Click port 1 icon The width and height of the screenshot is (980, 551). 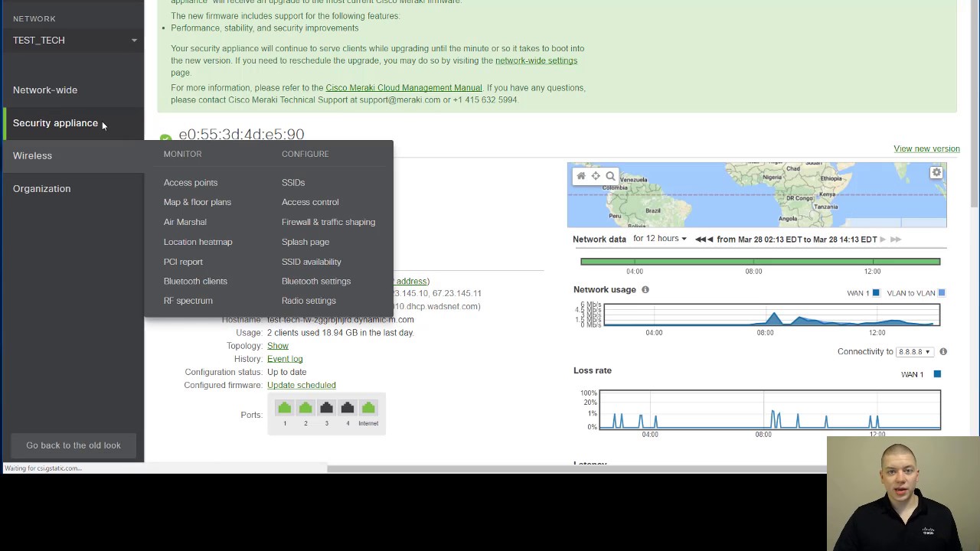click(x=285, y=408)
